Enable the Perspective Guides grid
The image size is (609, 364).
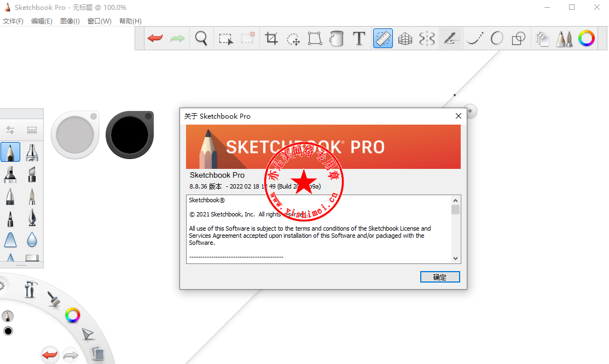click(405, 38)
